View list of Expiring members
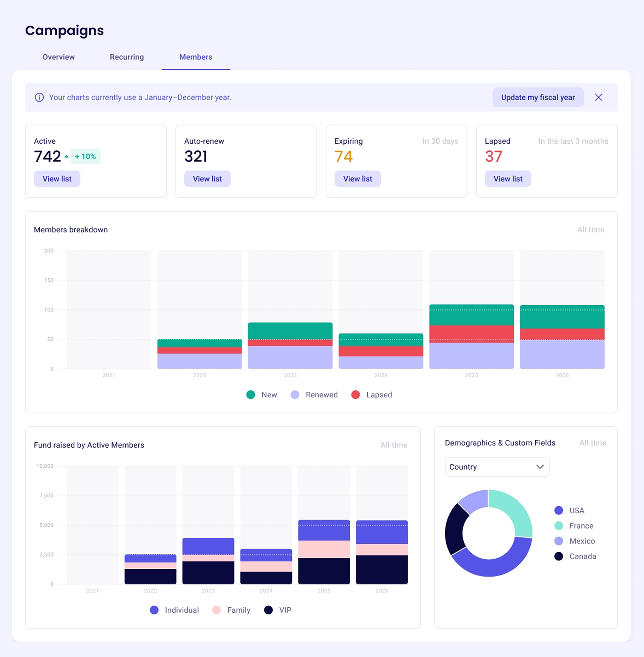The image size is (644, 657). (x=358, y=178)
